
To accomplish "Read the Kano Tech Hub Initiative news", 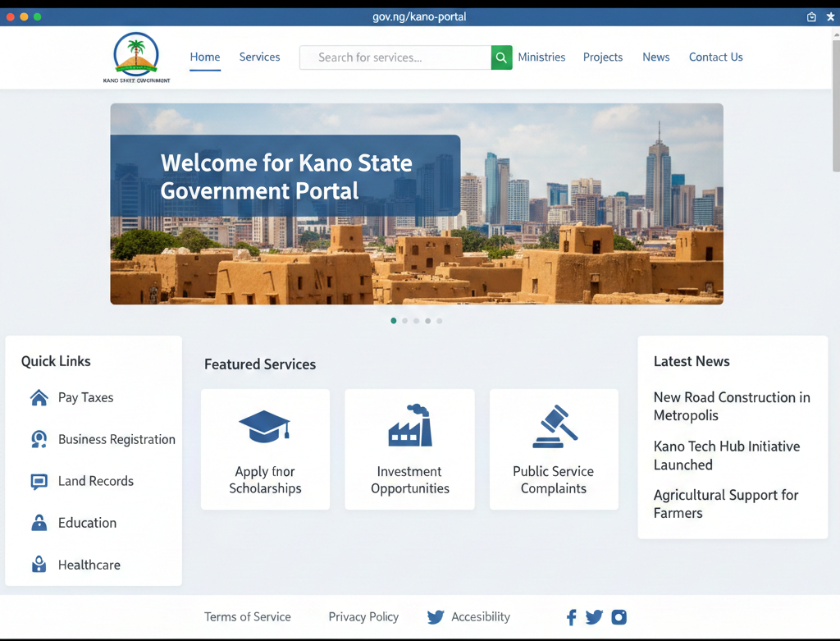I will coord(727,456).
